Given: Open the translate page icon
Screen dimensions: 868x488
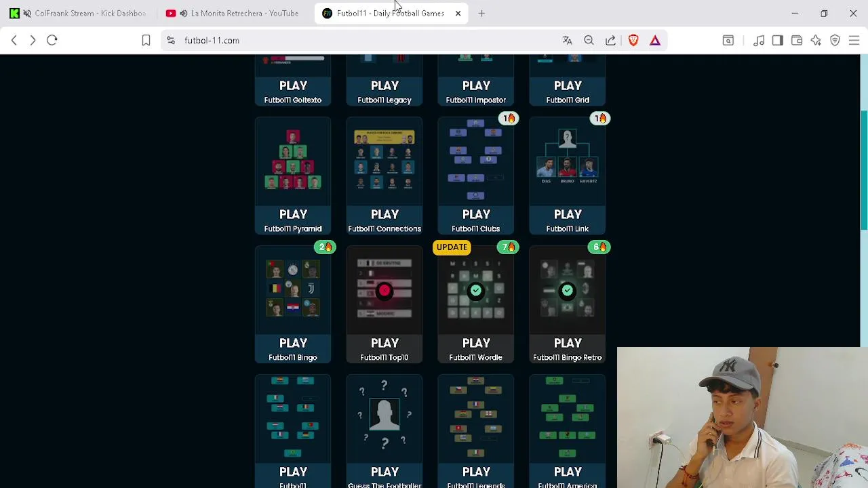Looking at the screenshot, I should (x=568, y=41).
